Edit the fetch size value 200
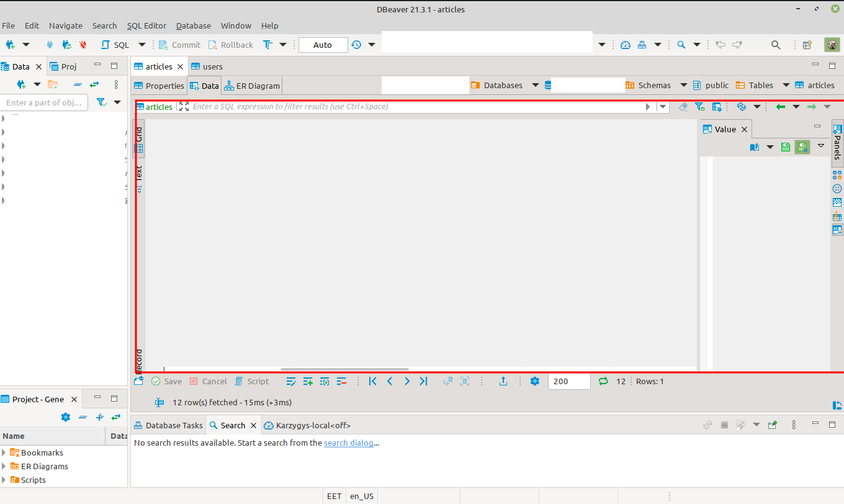Screen dimensions: 844x504 click(568, 381)
